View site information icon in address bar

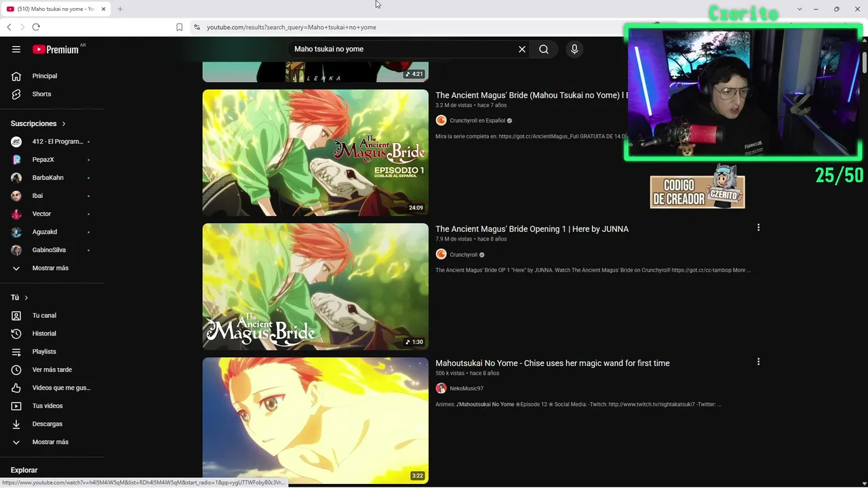pyautogui.click(x=197, y=27)
